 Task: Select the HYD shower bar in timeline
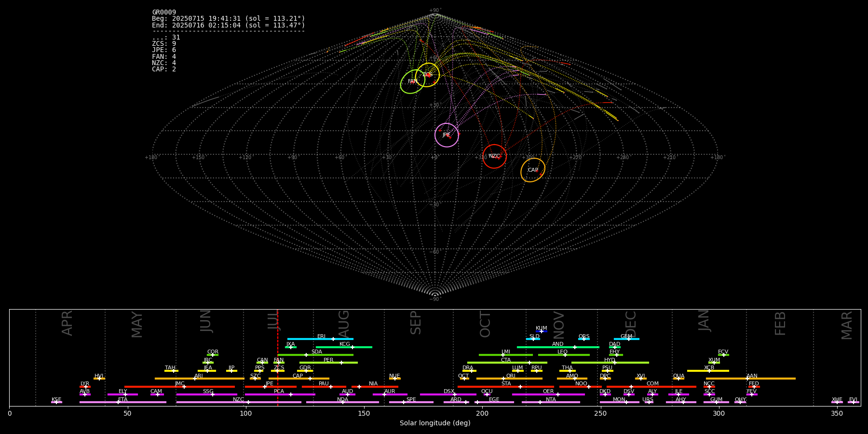(610, 363)
